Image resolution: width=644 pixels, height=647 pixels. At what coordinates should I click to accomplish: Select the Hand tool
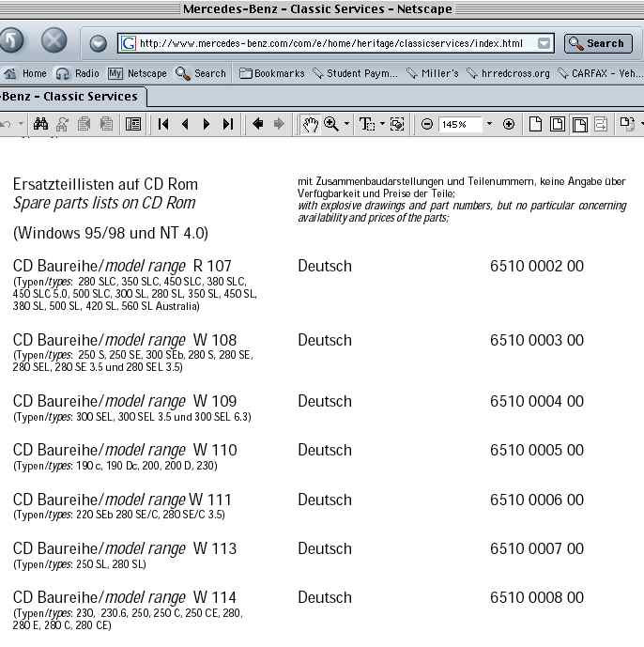310,124
